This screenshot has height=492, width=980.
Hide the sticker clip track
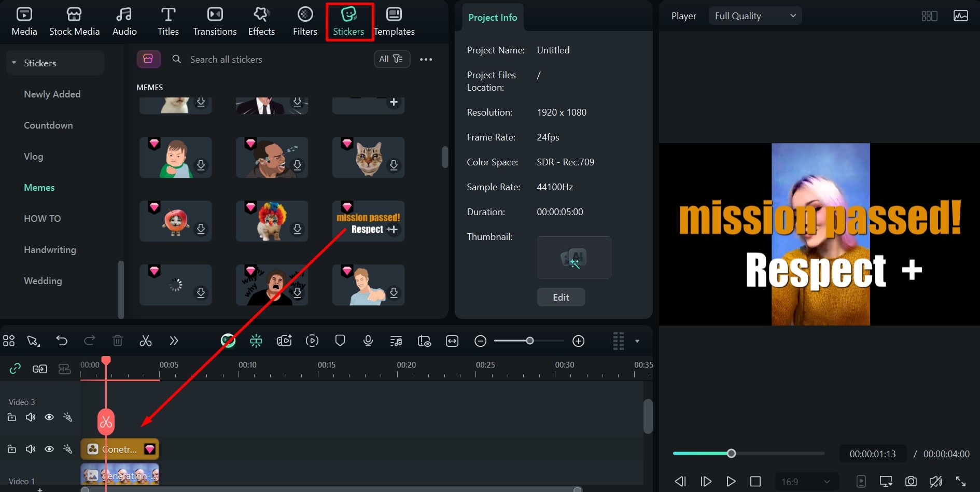49,449
